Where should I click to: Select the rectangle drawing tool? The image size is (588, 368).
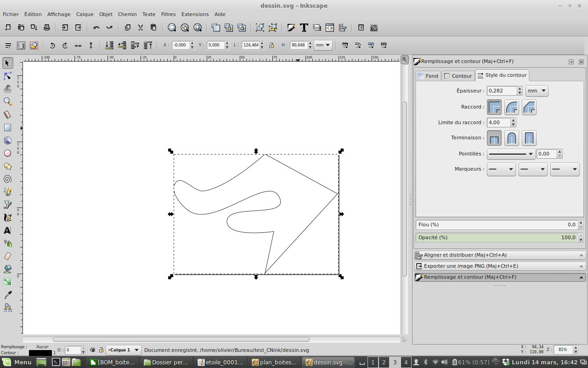pos(7,127)
